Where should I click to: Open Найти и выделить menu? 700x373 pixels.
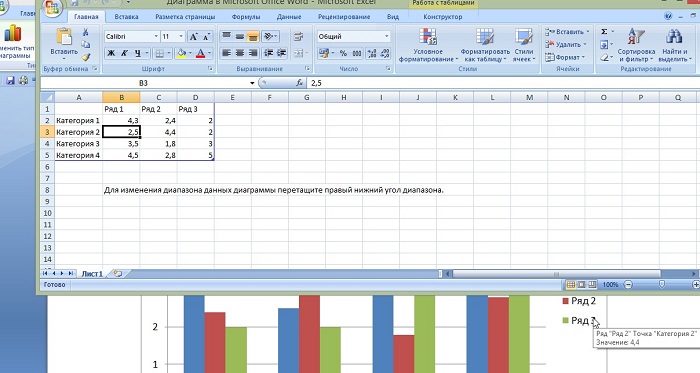(674, 45)
